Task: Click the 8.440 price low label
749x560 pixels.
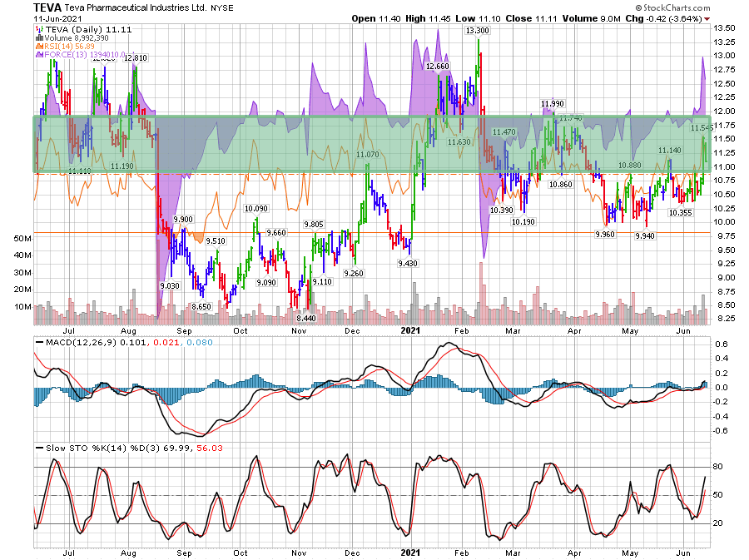Action: 306,318
